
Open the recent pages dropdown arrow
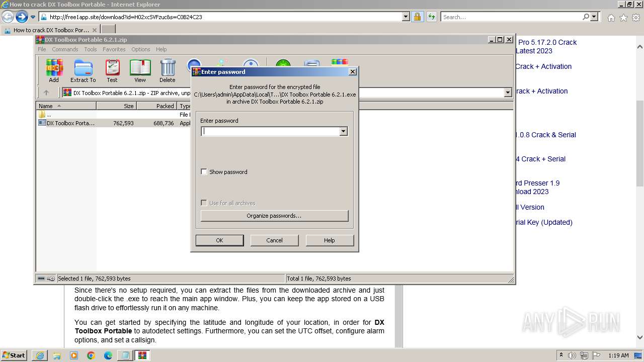point(33,17)
